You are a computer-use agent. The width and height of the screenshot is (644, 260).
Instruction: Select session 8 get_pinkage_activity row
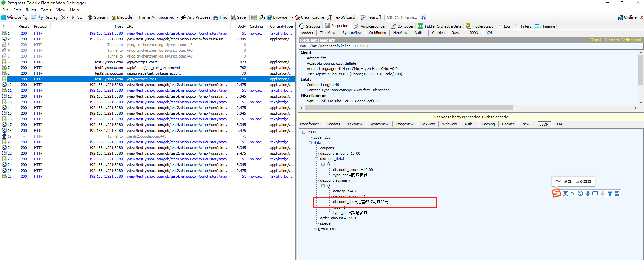coord(147,73)
